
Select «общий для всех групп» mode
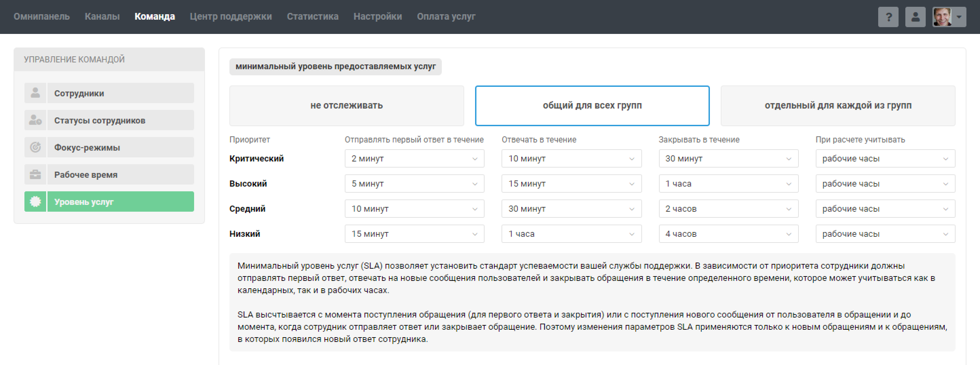click(591, 106)
